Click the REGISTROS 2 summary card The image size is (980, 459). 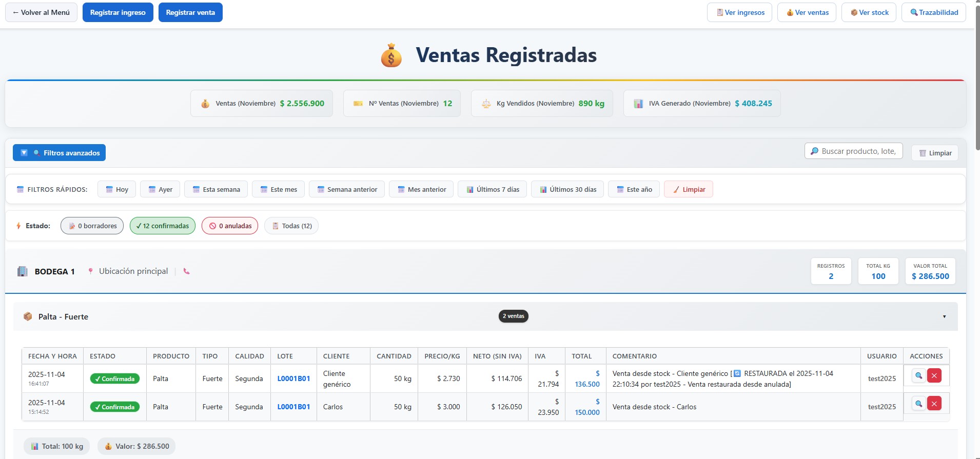pyautogui.click(x=831, y=271)
